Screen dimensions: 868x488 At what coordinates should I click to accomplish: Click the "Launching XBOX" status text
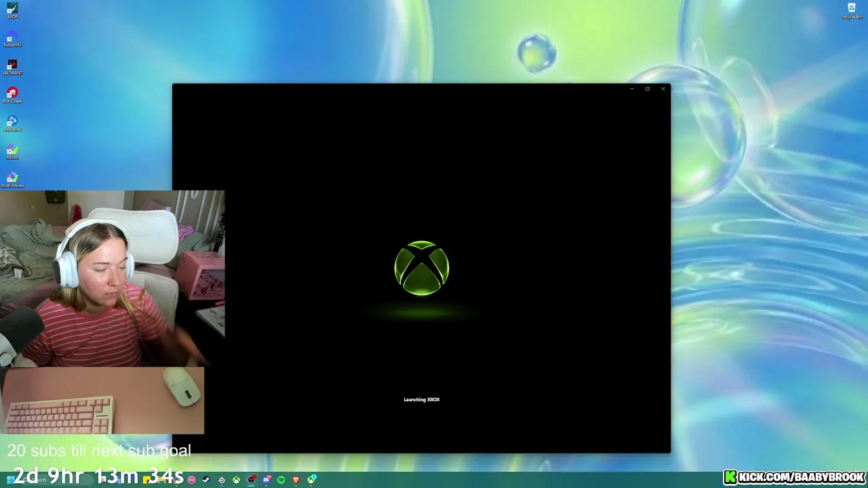coord(422,400)
